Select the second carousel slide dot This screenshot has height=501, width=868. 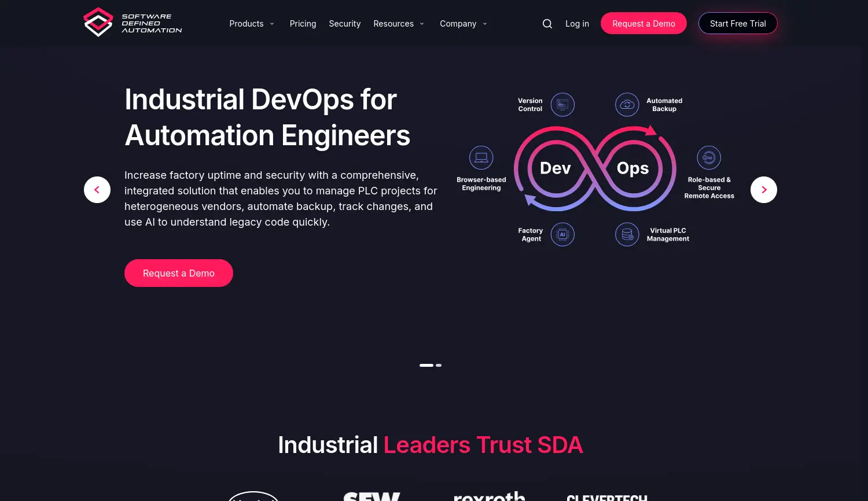pos(439,365)
